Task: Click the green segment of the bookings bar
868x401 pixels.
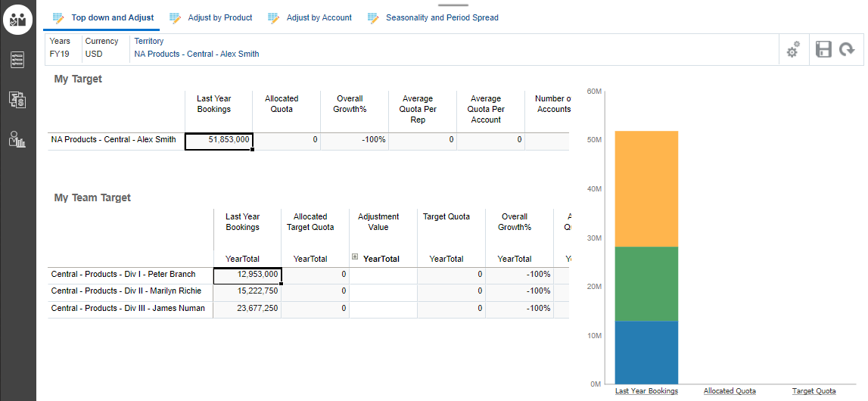Action: 646,284
